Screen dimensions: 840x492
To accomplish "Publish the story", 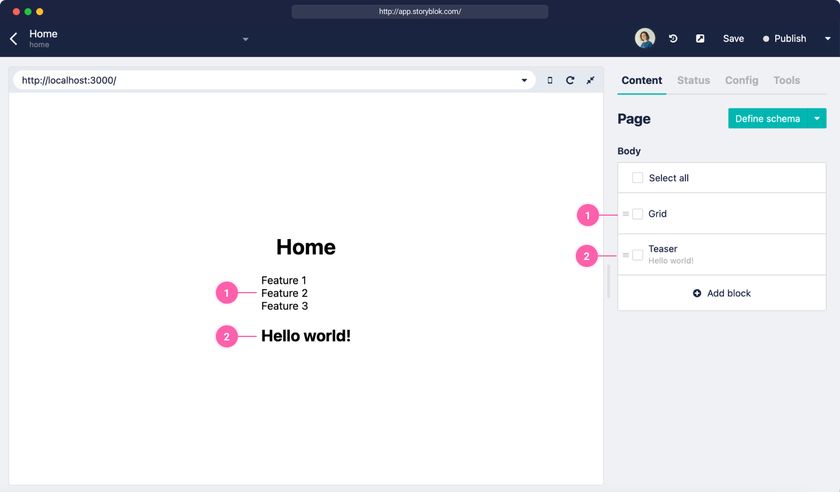I will (784, 39).
